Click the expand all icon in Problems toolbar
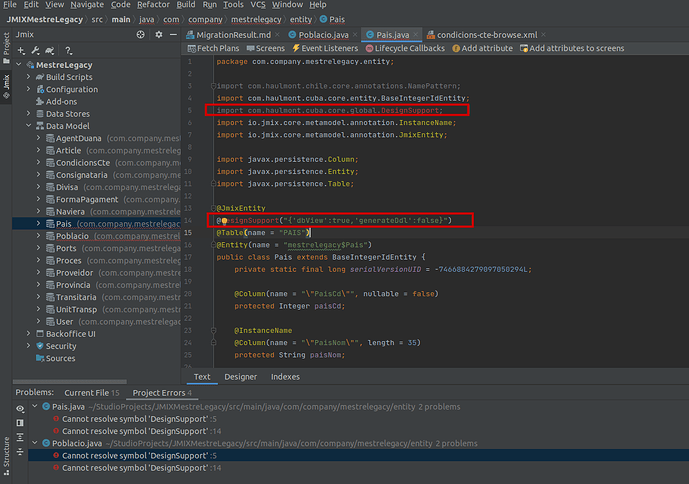Screen dimensions: 689x484 [x=20, y=437]
